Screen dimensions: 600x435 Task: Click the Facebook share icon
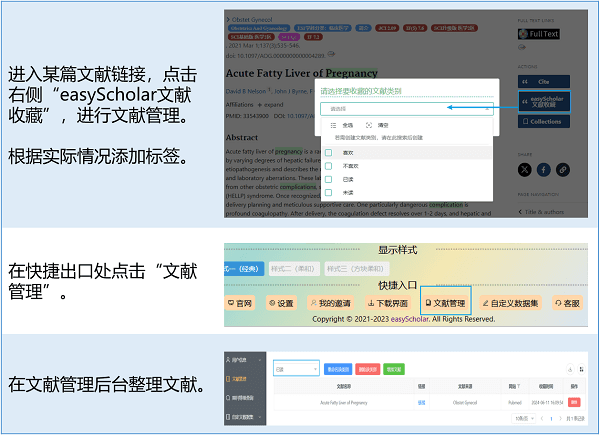coord(543,169)
